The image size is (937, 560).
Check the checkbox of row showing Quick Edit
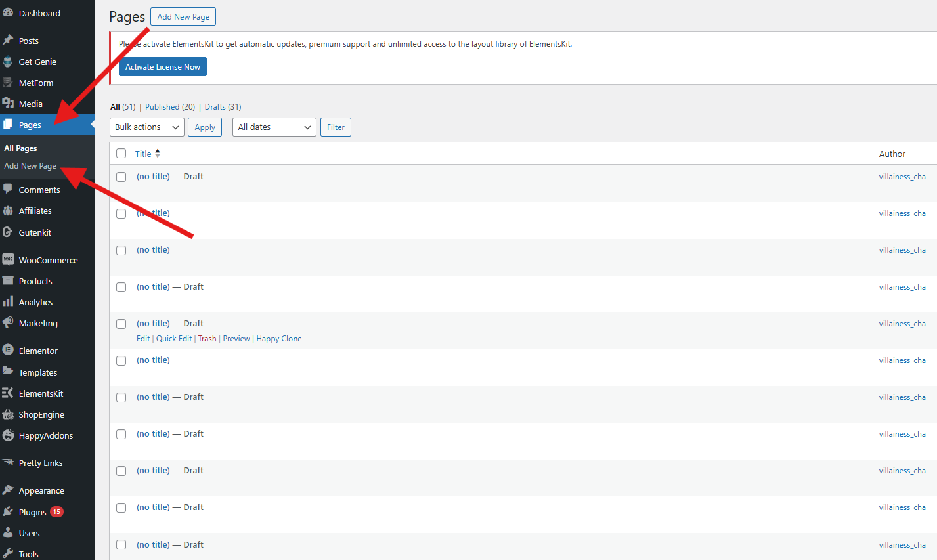click(x=121, y=324)
